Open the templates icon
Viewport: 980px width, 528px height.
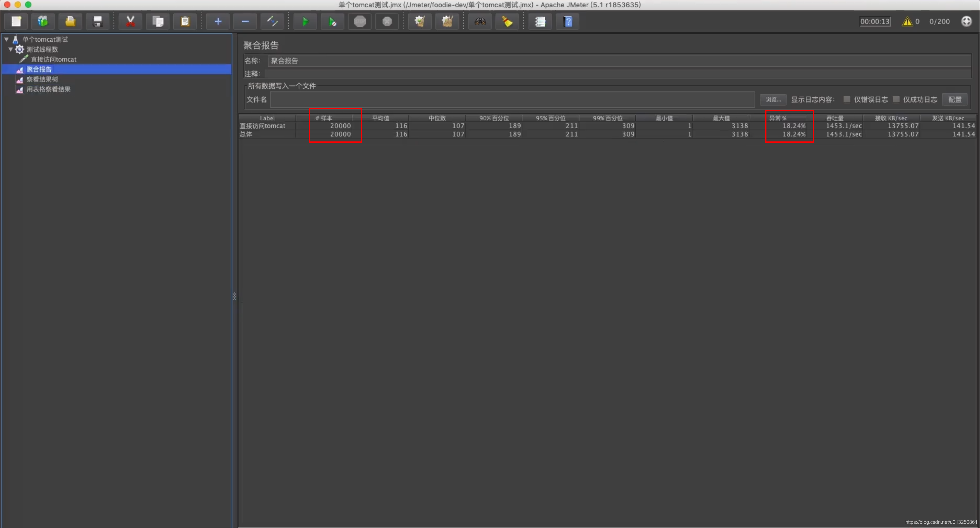tap(43, 21)
